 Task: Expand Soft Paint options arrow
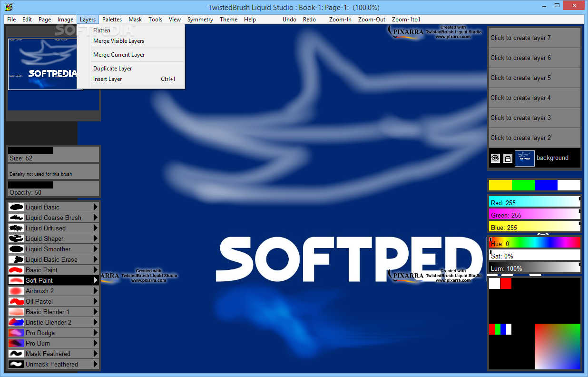[96, 280]
